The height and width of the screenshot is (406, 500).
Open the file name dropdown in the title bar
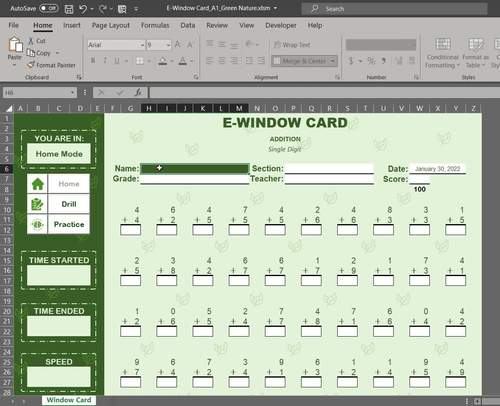275,8
